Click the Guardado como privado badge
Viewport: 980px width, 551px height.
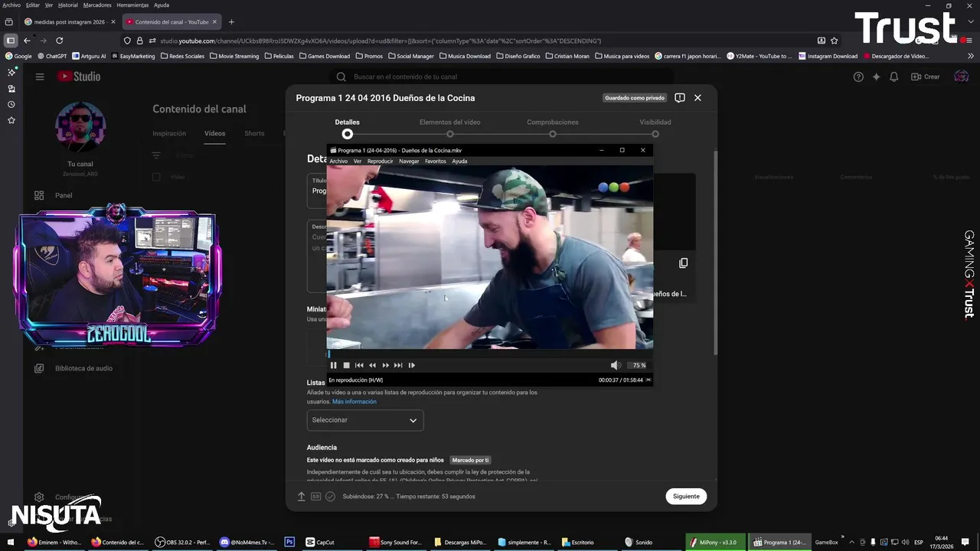635,98
